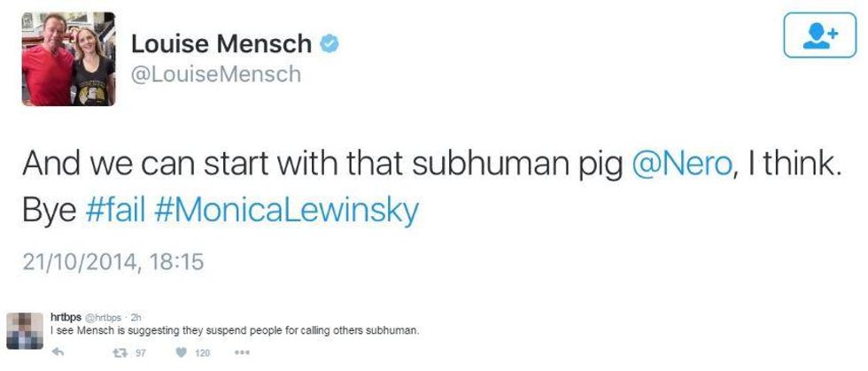Click the retweet count 97
Screen dimensions: 868x371
[140, 352]
